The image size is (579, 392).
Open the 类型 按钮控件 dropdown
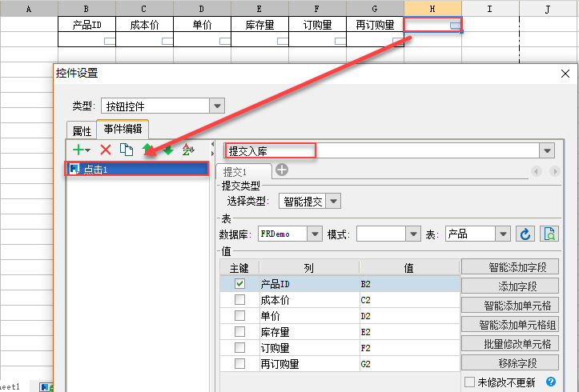click(x=217, y=106)
